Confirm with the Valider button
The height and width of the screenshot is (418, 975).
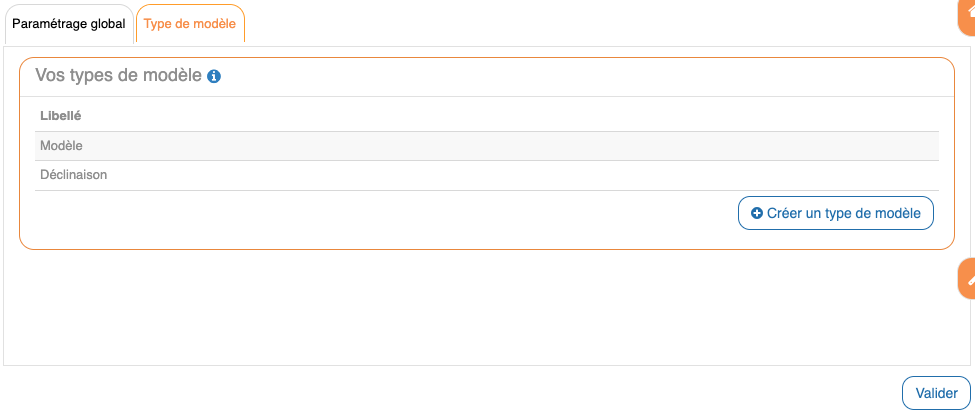coord(936,393)
